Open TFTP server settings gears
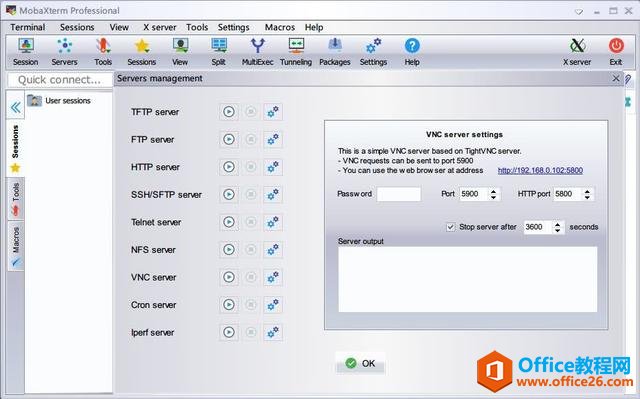 click(273, 112)
